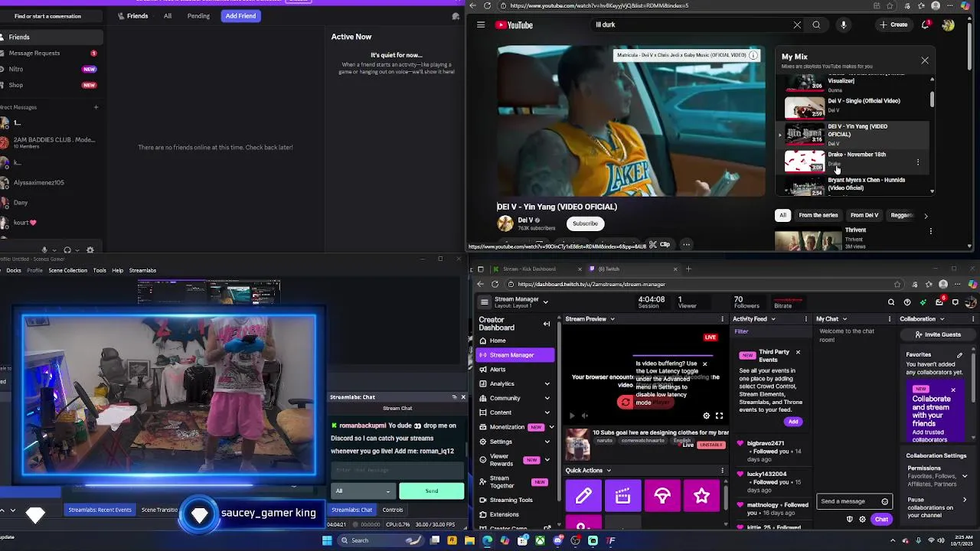Click the Discord Add Friend button
980x551 pixels.
coord(240,16)
